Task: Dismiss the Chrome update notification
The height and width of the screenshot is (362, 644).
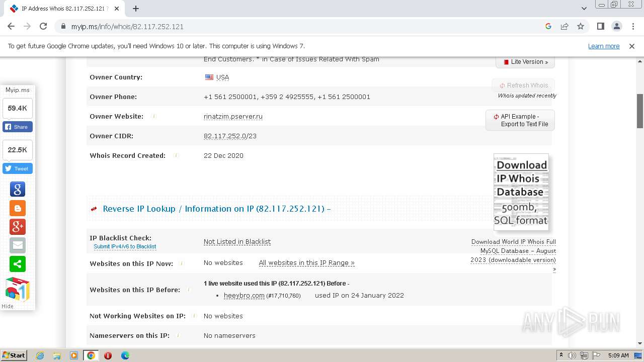Action: 632,46
